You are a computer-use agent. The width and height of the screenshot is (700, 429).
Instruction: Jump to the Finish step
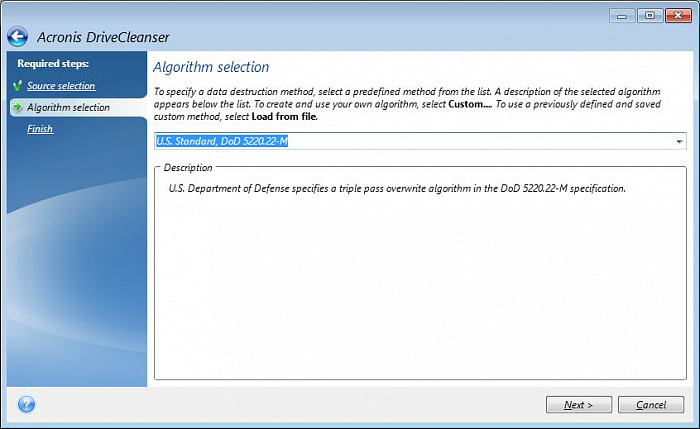(x=40, y=129)
